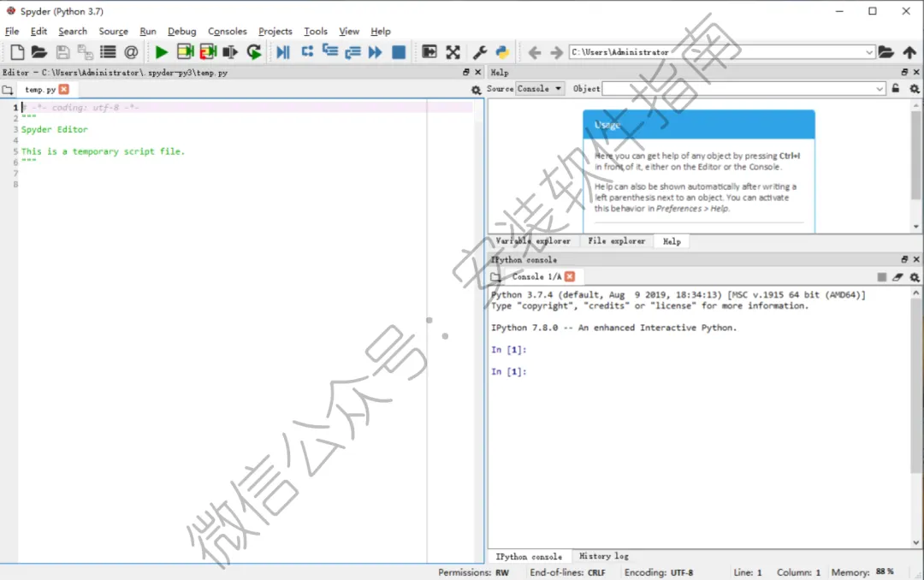Maximize current pane toolbar icon
This screenshot has width=924, height=580.
(x=429, y=52)
